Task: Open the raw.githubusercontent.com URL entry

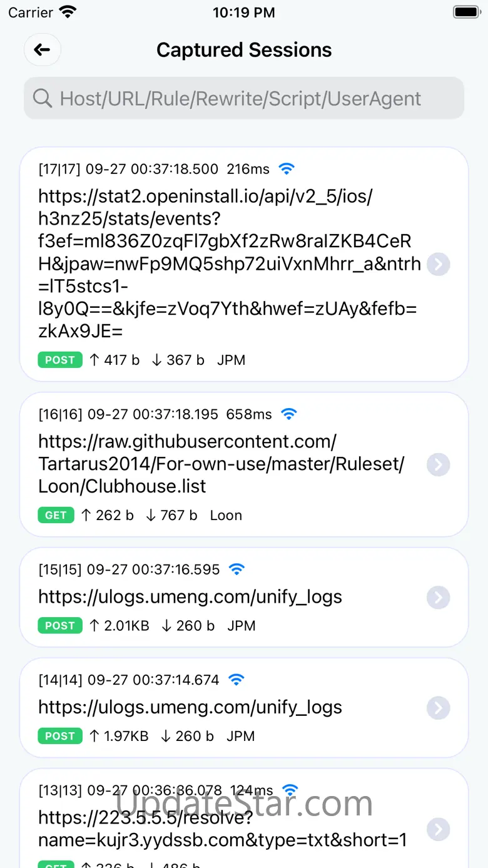Action: (x=221, y=464)
